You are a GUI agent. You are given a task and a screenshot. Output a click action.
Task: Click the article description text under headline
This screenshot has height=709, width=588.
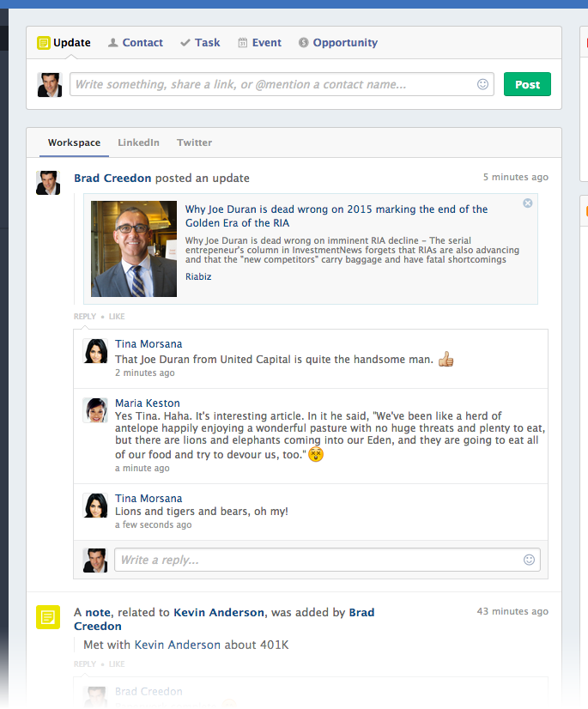tap(352, 250)
